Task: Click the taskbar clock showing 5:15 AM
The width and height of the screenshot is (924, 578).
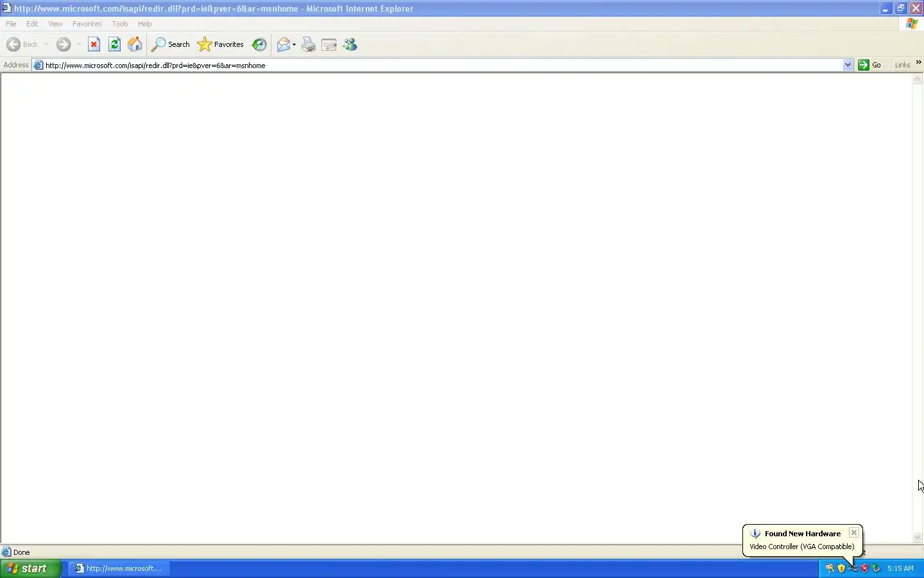Action: (901, 568)
